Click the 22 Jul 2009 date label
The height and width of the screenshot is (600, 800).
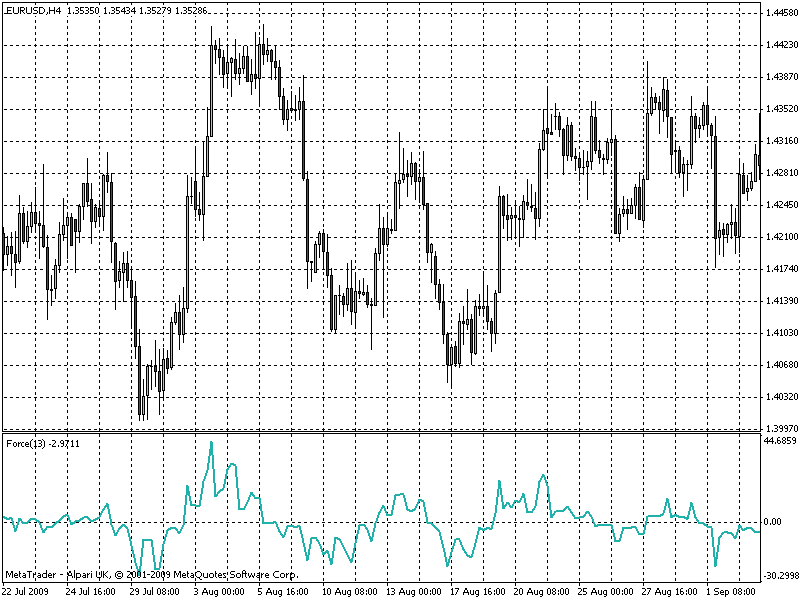pyautogui.click(x=26, y=592)
